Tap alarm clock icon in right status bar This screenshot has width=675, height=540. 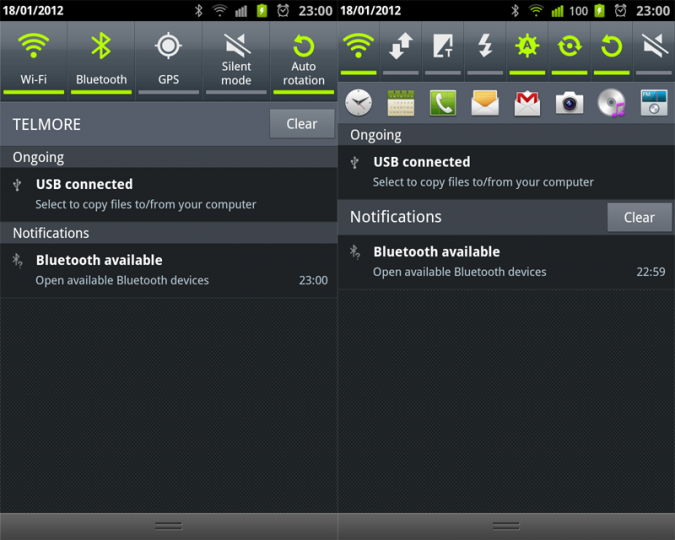point(620,10)
